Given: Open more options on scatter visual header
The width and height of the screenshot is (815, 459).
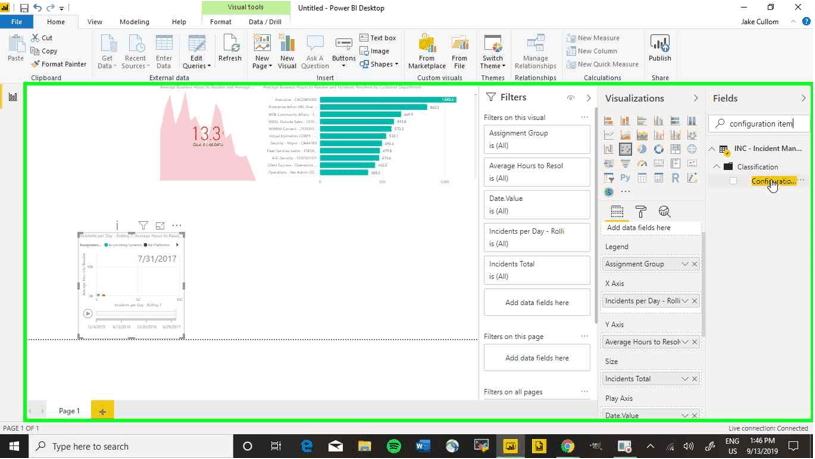Looking at the screenshot, I should [177, 226].
